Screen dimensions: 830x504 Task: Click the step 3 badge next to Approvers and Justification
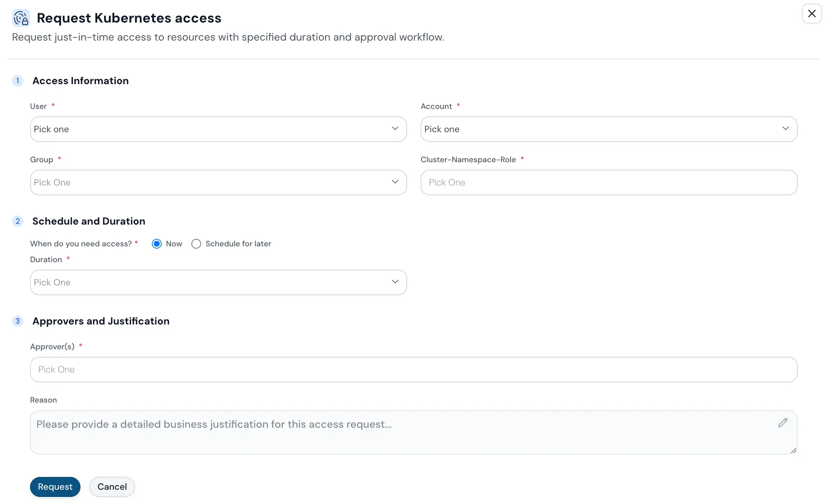pyautogui.click(x=17, y=321)
